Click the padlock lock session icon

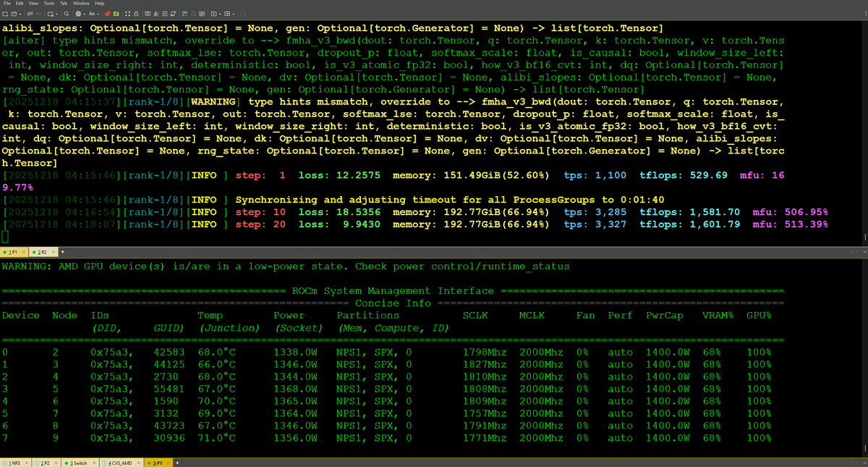pyautogui.click(x=136, y=14)
